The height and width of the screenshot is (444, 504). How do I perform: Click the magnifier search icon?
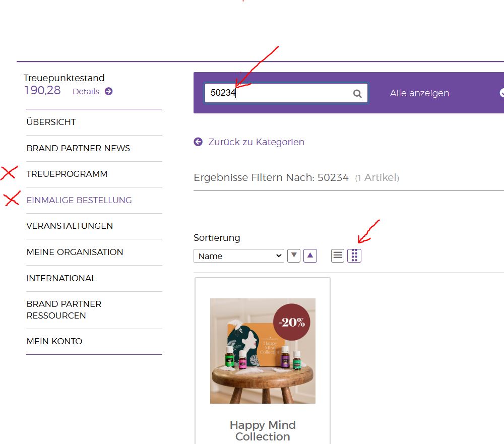357,93
